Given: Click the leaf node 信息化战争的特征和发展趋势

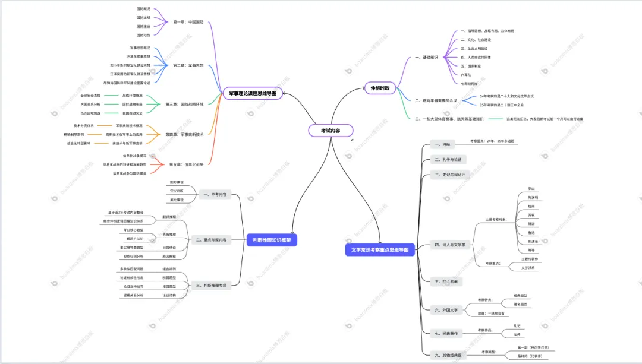Looking at the screenshot, I should tap(124, 164).
